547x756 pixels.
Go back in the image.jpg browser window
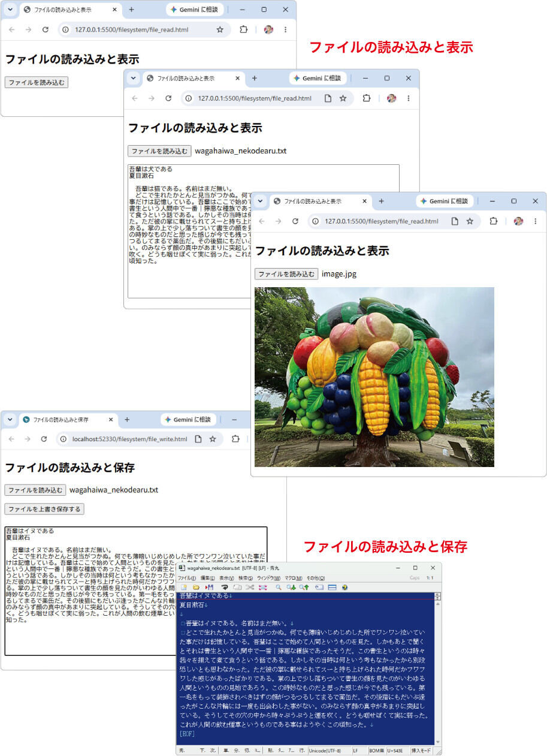point(262,221)
